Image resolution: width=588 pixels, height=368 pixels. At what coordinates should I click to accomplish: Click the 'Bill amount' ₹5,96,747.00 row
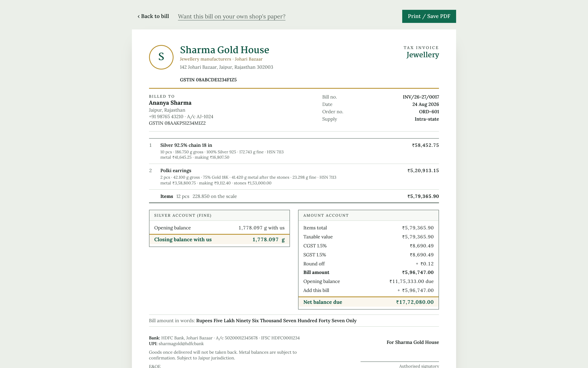368,272
